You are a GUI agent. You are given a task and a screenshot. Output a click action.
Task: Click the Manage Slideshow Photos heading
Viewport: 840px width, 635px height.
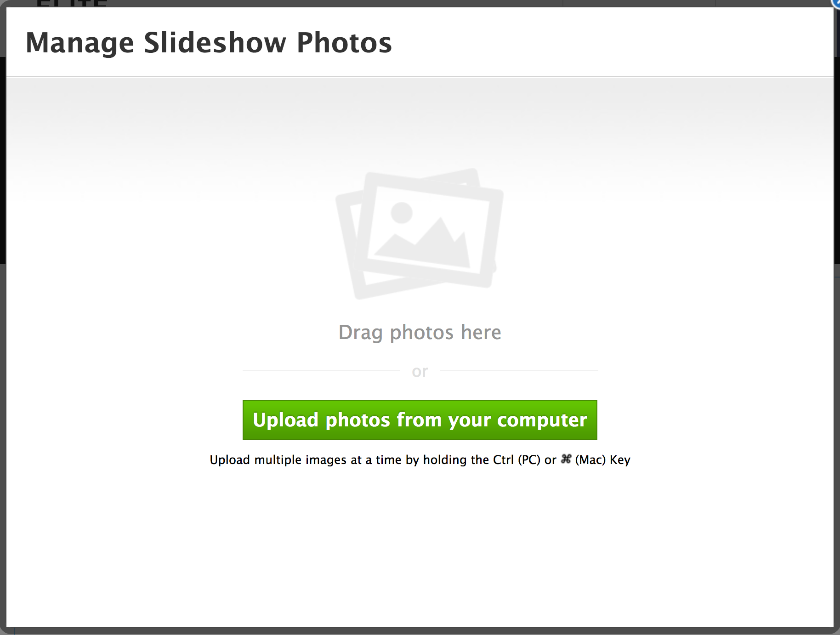(x=209, y=43)
